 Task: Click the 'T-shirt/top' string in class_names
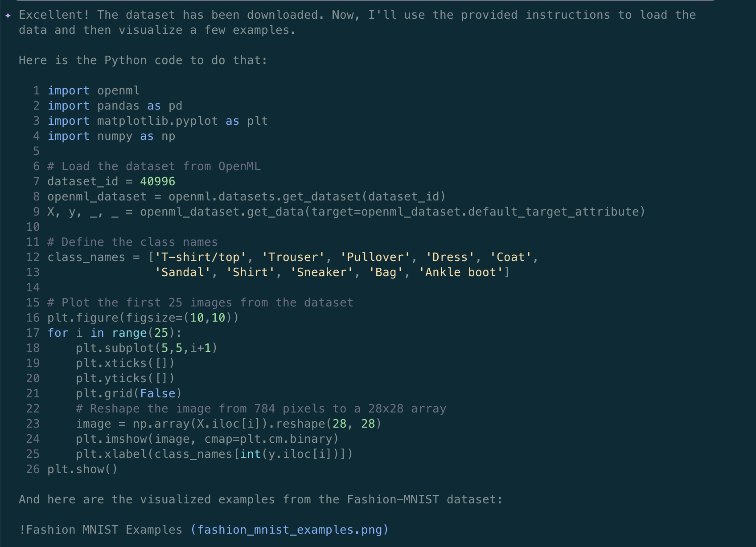pos(200,257)
